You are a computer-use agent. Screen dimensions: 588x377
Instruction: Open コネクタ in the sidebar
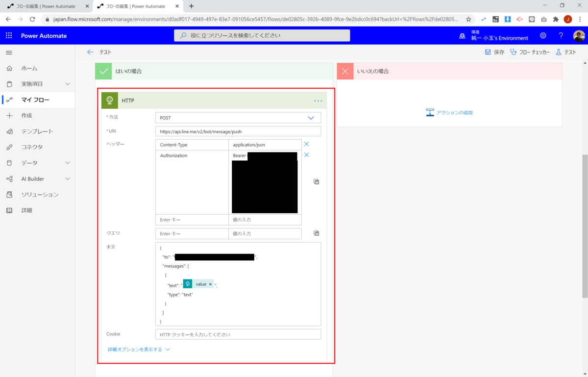[x=38, y=147]
